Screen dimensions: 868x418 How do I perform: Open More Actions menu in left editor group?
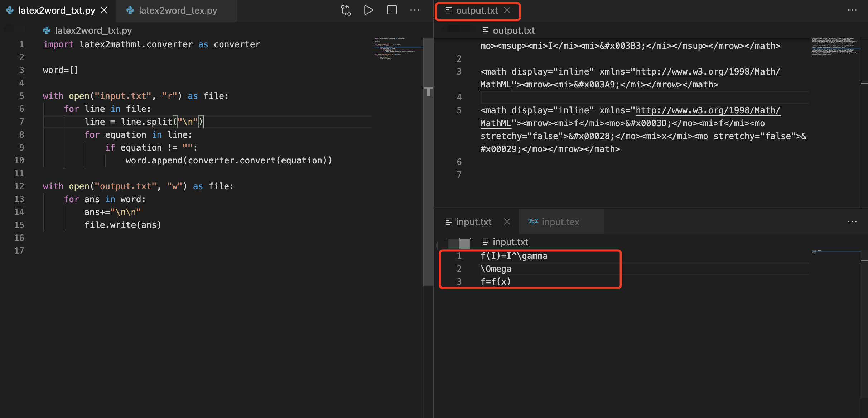(x=415, y=10)
